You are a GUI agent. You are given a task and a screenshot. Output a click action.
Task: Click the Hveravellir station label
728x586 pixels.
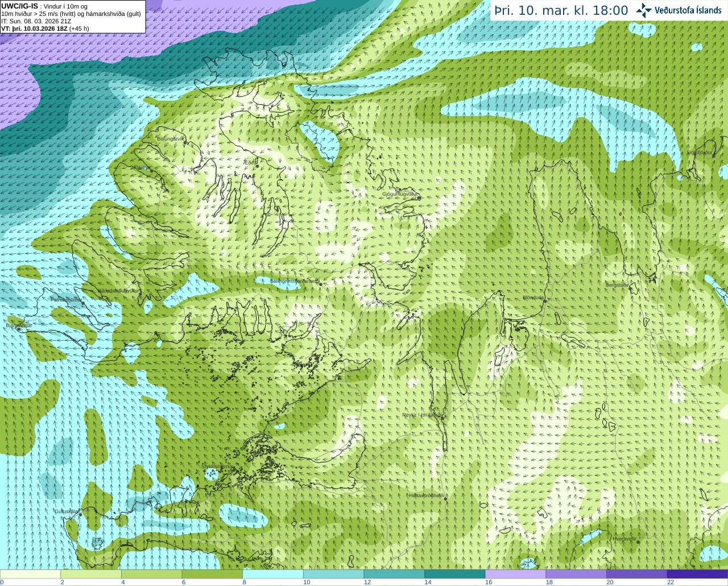click(624, 538)
